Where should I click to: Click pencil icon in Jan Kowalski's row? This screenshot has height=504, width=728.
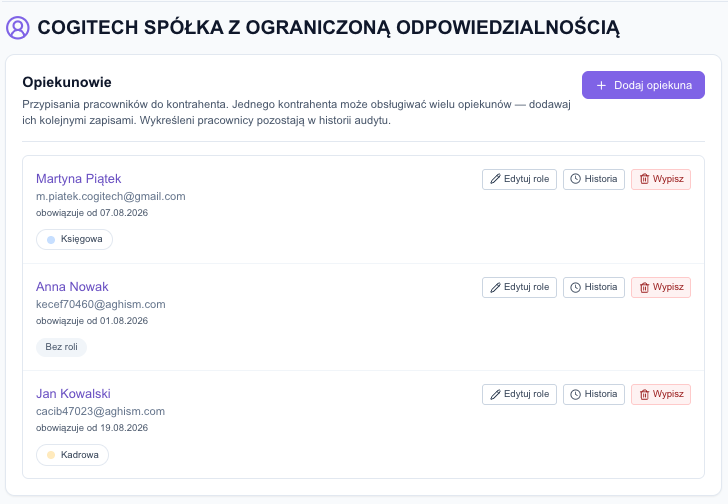[495, 394]
